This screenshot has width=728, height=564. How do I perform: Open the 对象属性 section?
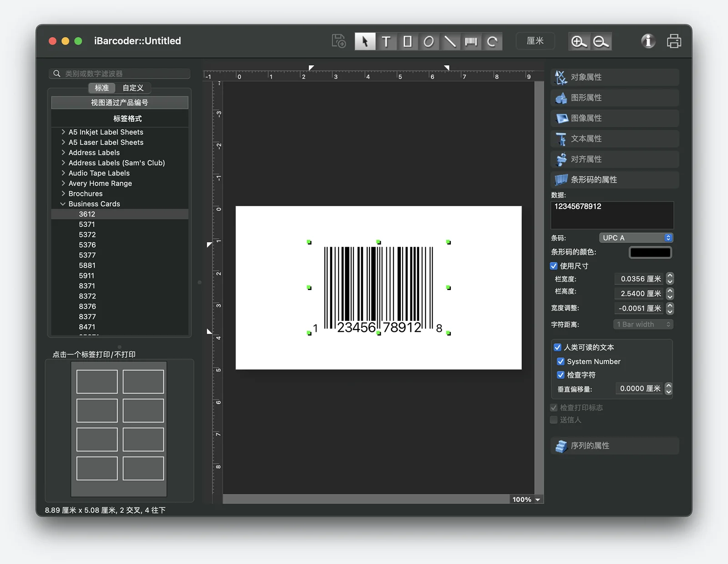point(615,77)
